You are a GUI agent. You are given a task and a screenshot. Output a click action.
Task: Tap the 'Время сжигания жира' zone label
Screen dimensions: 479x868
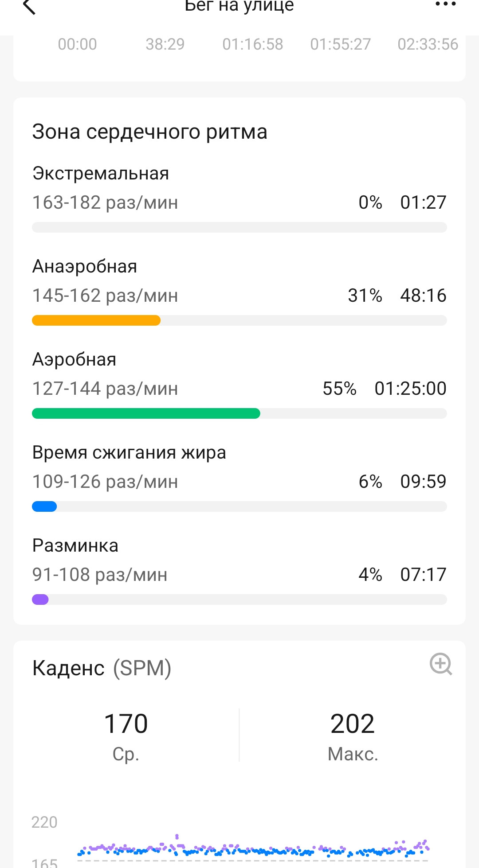point(129,452)
